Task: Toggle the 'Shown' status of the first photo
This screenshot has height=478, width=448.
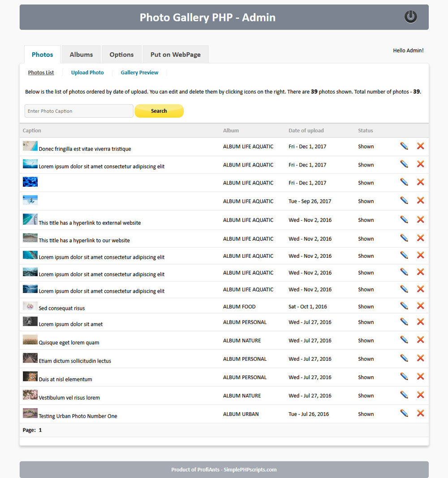Action: click(366, 146)
